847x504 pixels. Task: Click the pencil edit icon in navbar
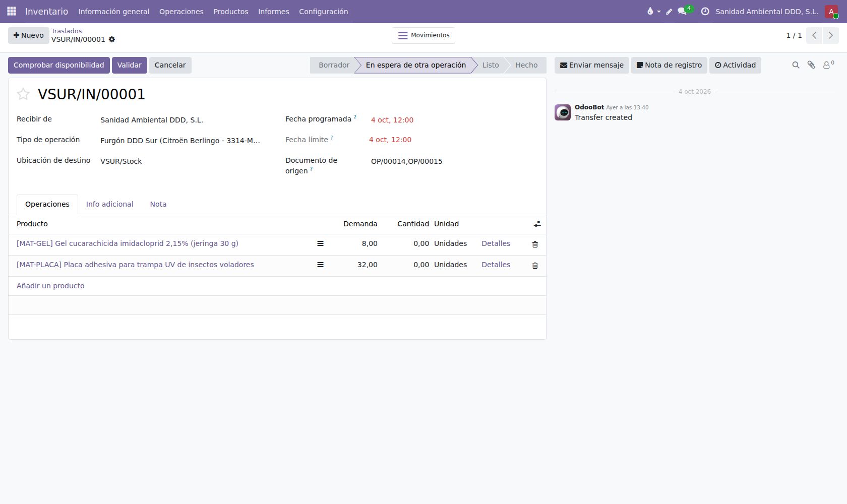(669, 11)
